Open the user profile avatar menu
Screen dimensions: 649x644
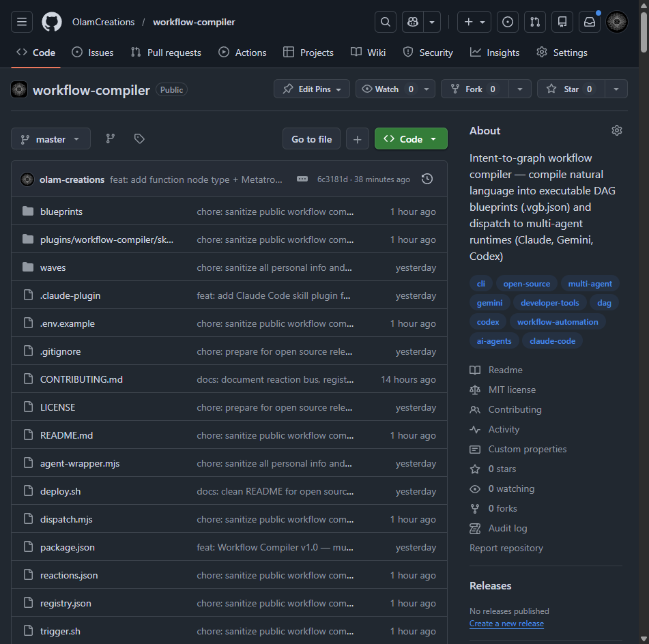tap(617, 22)
